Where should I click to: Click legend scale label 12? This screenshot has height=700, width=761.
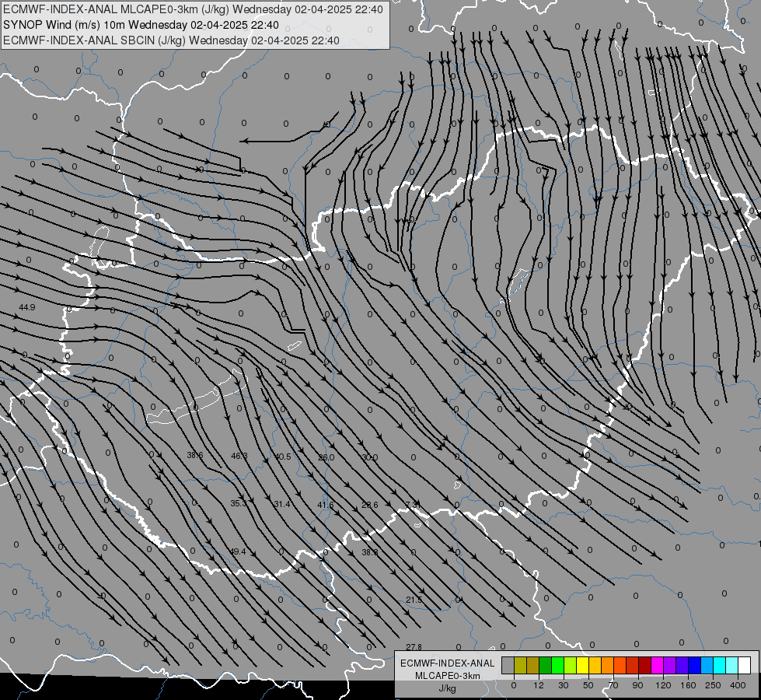pyautogui.click(x=539, y=685)
